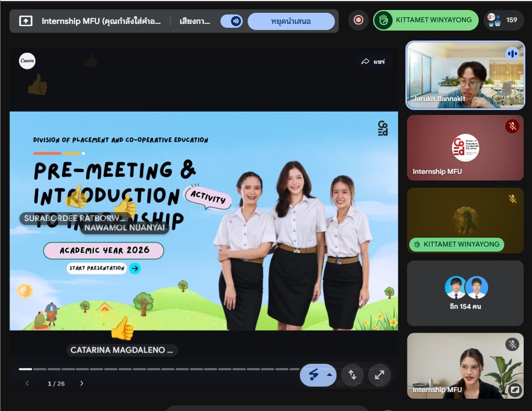The width and height of the screenshot is (532, 411).
Task: Click the fullscreen expand arrows icon
Action: pos(380,375)
